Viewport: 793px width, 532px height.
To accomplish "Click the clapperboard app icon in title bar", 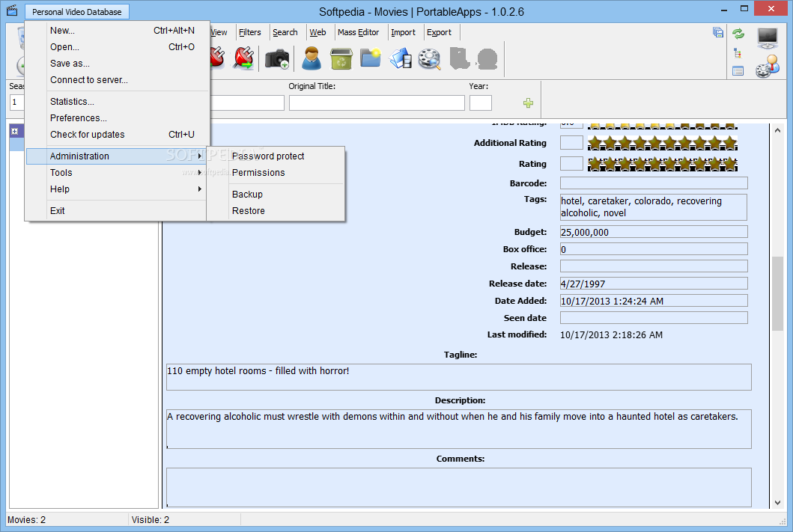I will tap(12, 10).
